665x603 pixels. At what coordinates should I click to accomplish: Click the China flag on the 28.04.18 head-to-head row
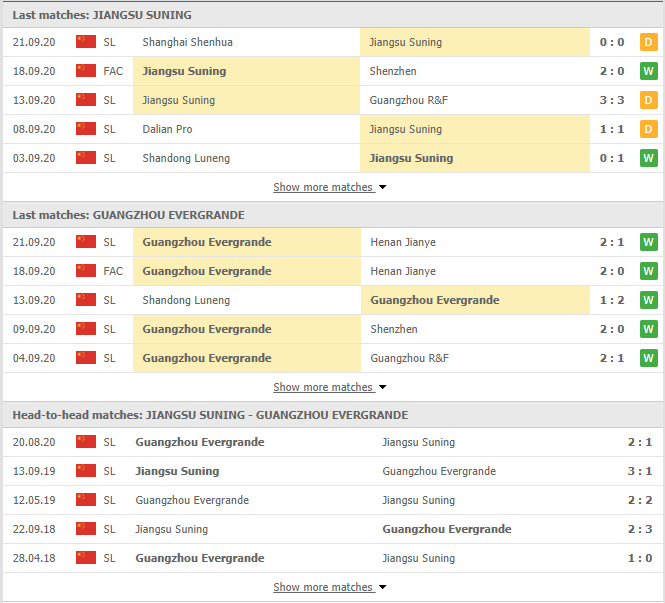[86, 558]
